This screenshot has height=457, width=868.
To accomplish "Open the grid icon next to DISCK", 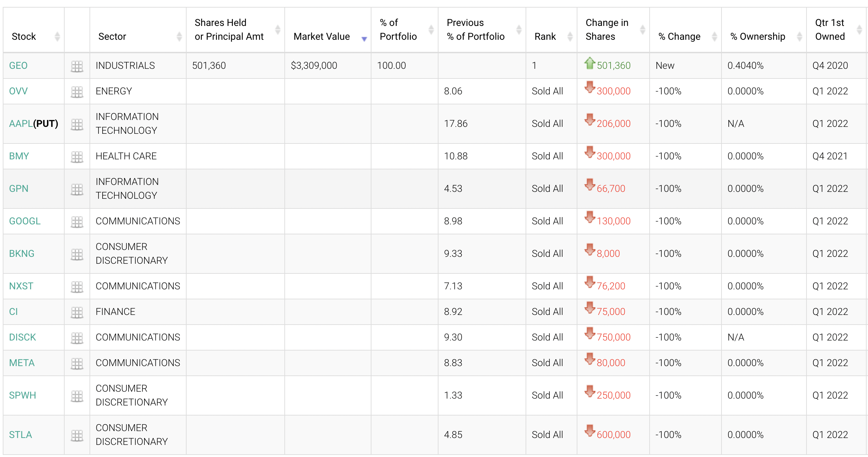I will (x=77, y=338).
